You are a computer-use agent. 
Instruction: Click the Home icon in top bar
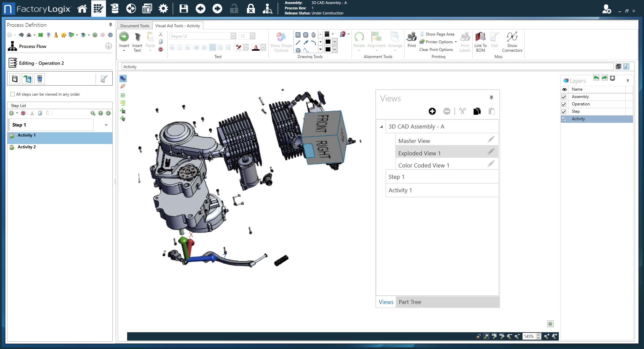click(x=82, y=9)
